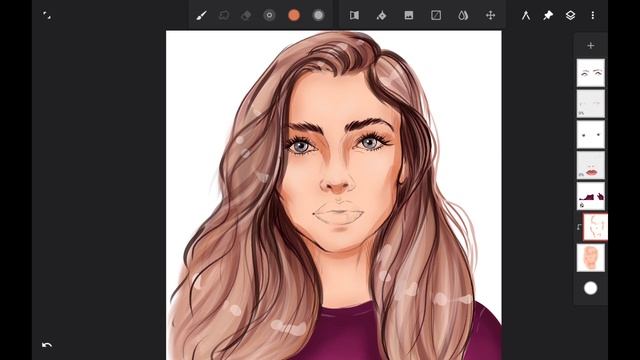Screen dimensions: 640x360
Task: Open the white background color circle
Action: [591, 288]
